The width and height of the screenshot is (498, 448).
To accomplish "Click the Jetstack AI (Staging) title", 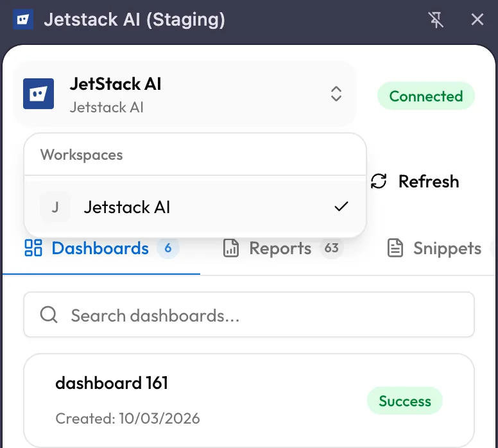I will coord(134,20).
